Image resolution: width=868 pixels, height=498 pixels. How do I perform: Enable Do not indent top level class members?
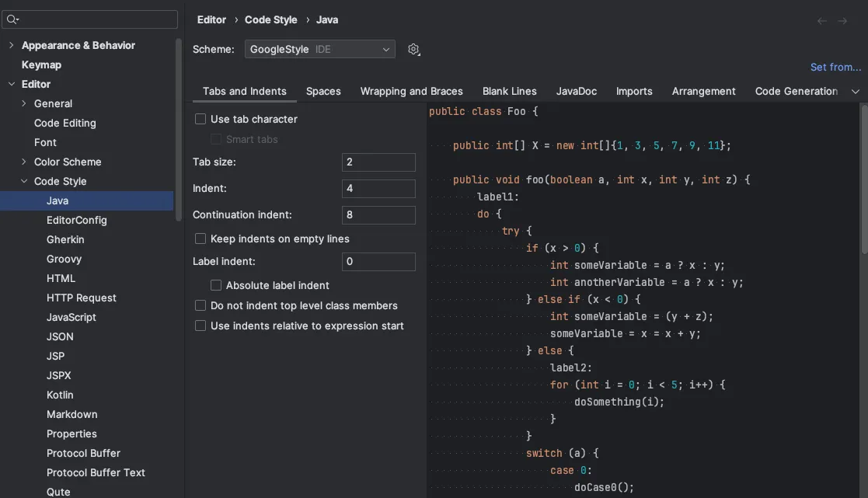[x=200, y=306]
